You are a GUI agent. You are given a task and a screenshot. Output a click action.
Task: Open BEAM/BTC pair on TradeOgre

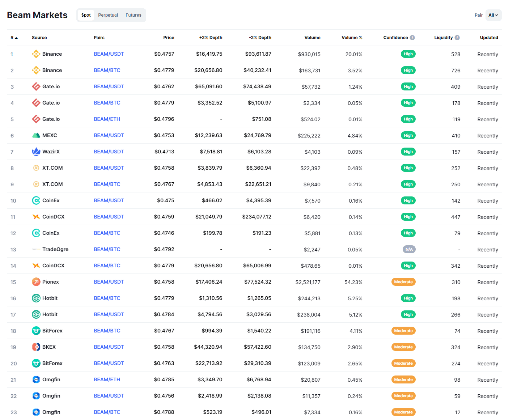point(107,249)
